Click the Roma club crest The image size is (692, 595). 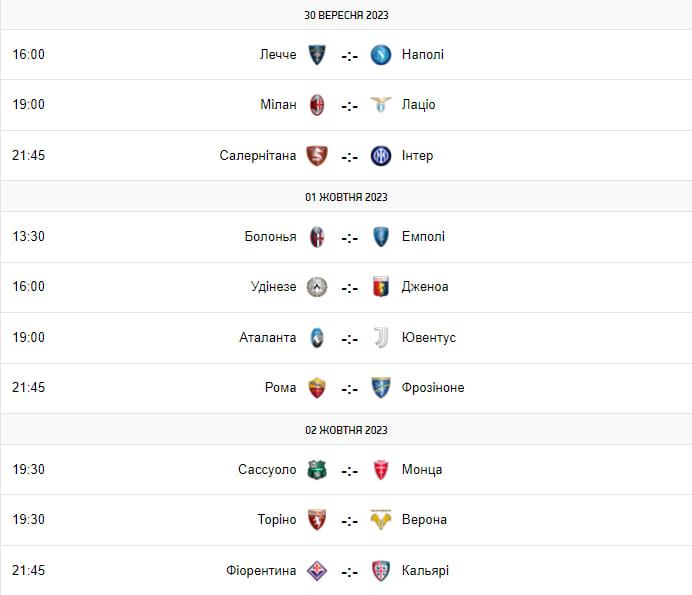(x=317, y=388)
